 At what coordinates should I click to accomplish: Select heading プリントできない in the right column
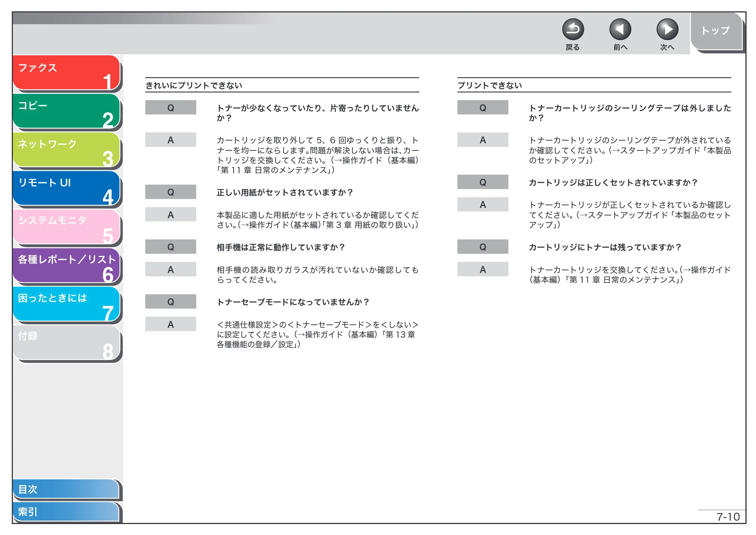tap(490, 85)
